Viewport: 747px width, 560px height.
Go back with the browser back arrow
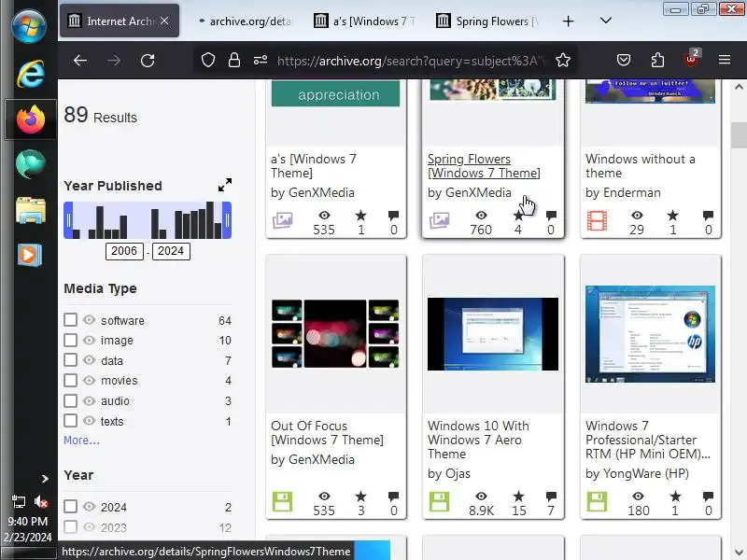80,61
